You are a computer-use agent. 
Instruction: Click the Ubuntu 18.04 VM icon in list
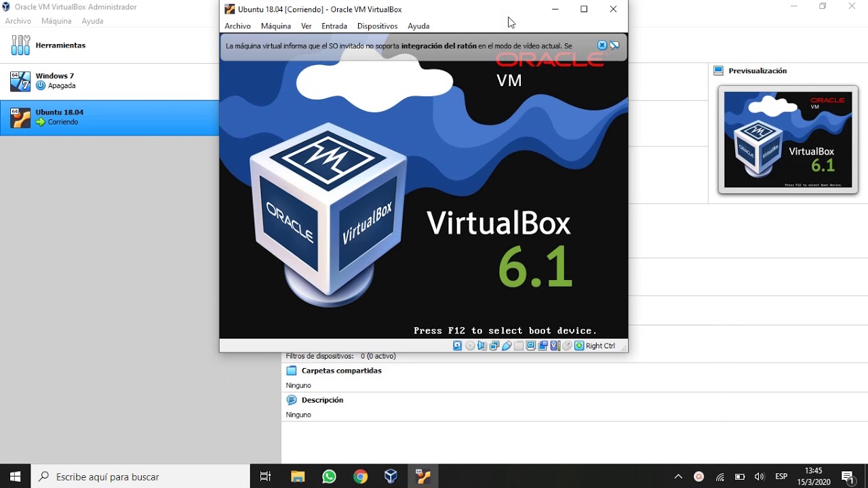click(x=20, y=118)
